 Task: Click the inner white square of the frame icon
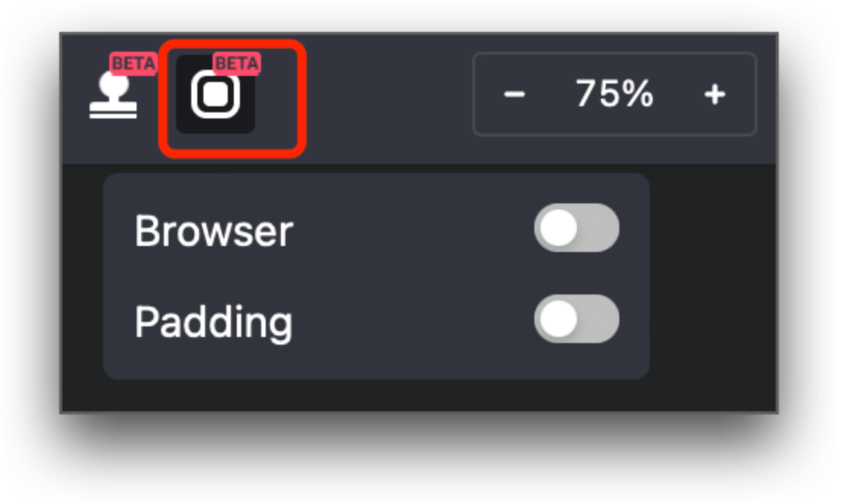tap(216, 95)
